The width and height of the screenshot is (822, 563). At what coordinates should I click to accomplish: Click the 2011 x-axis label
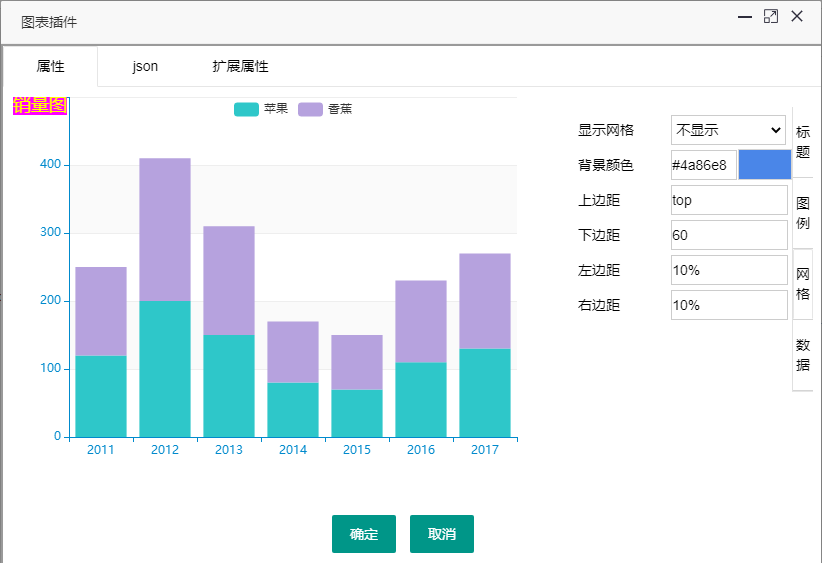pyautogui.click(x=101, y=449)
